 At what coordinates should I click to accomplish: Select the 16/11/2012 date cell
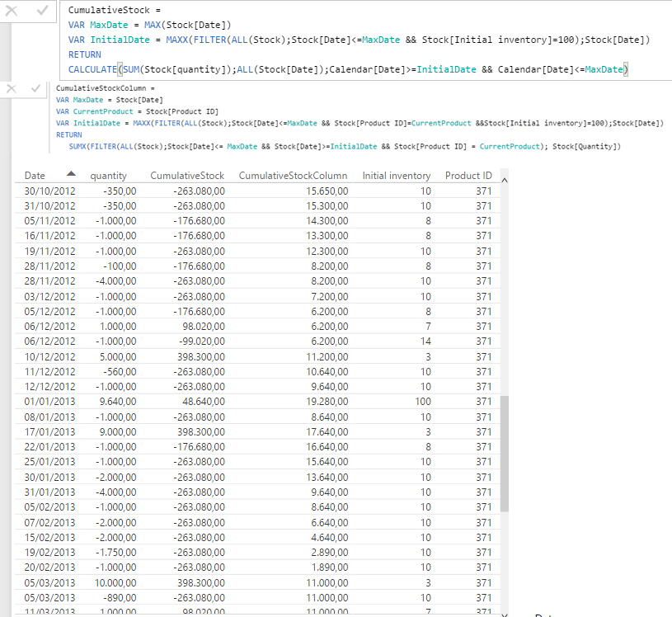pyautogui.click(x=49, y=236)
